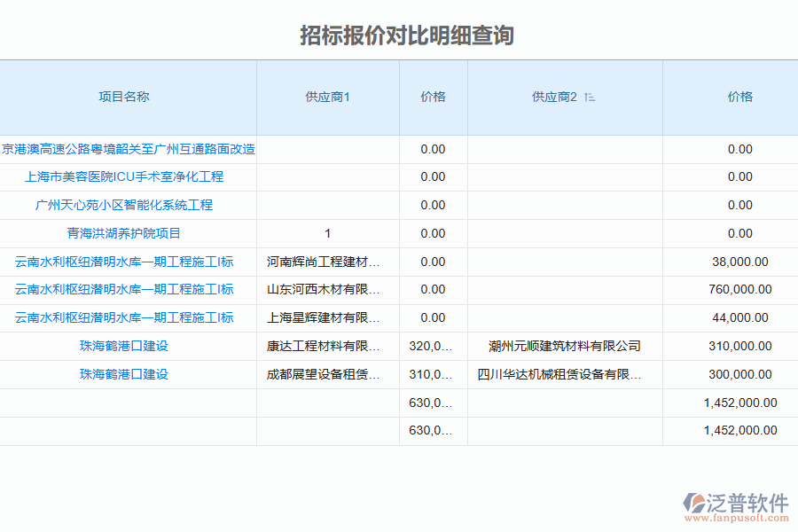This screenshot has height=532, width=798.
Task: Select the 青海洪湖养护院项目 row
Action: tap(128, 232)
